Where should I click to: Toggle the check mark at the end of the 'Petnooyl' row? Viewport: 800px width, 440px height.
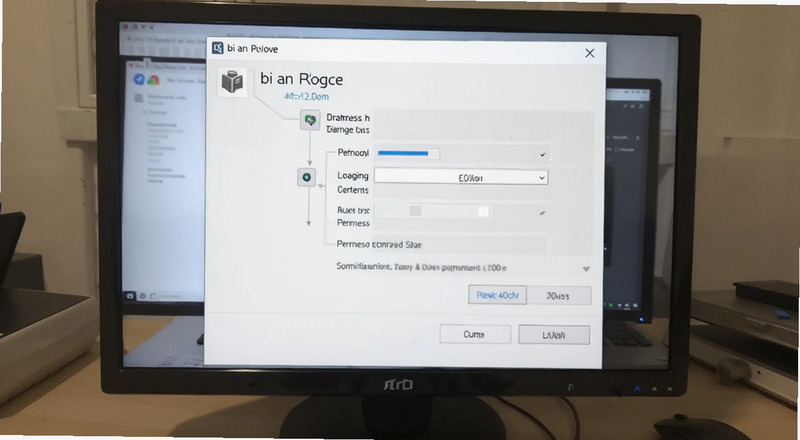click(x=542, y=154)
